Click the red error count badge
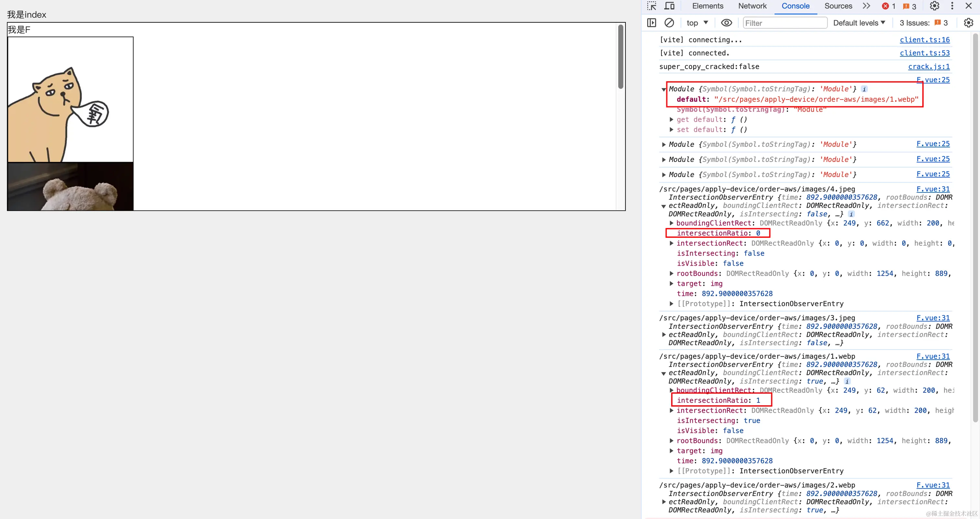This screenshot has height=519, width=980. (889, 6)
